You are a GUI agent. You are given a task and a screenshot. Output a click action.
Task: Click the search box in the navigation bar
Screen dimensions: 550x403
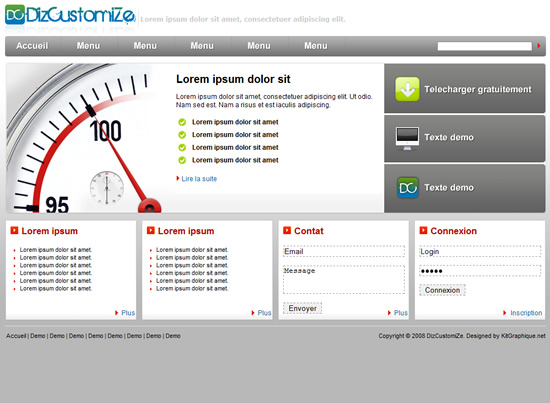(x=485, y=46)
